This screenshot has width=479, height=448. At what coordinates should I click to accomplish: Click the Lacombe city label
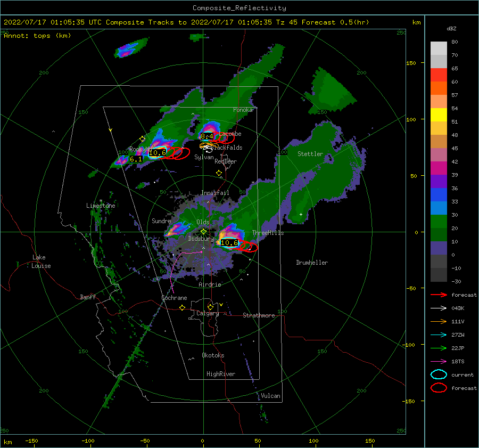pyautogui.click(x=230, y=134)
